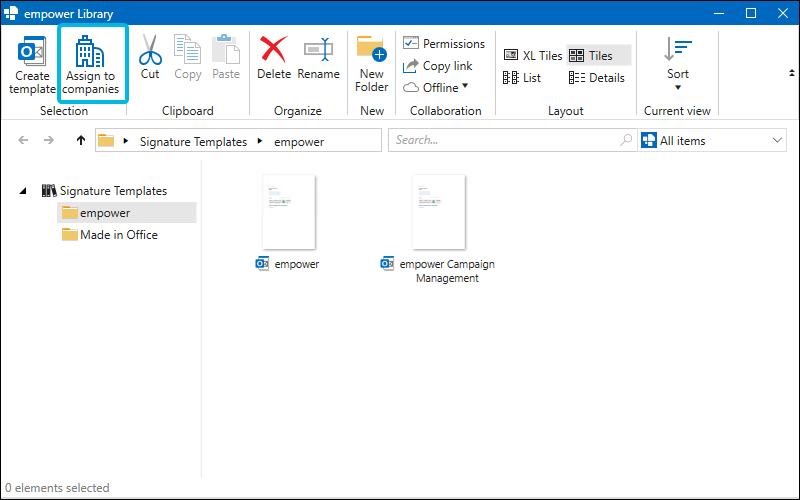Click Copy link

438,66
